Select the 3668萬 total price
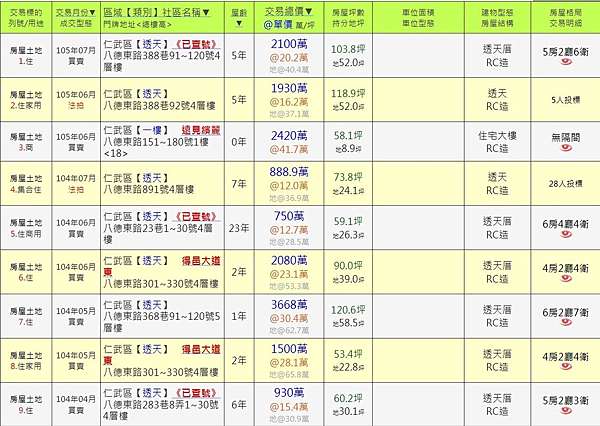Screen dimensions: 600x426 (x=289, y=305)
